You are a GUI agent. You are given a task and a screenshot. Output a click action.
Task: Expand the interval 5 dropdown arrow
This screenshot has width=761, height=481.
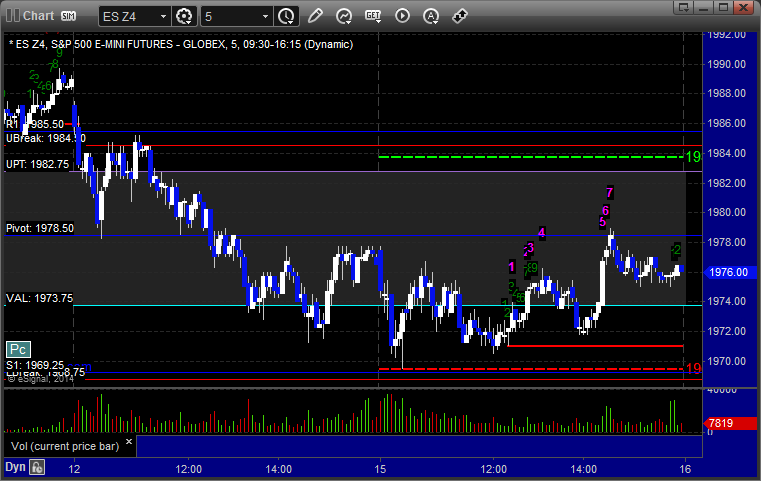(265, 17)
